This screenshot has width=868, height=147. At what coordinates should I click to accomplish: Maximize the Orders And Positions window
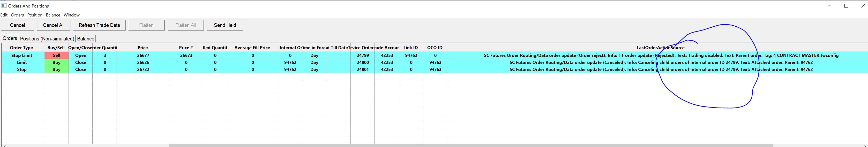(846, 6)
